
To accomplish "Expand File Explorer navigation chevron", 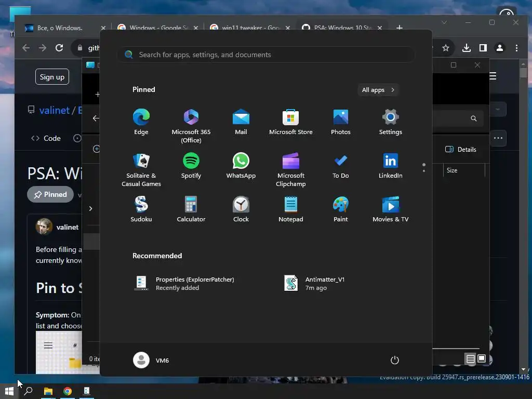I will coord(90,208).
